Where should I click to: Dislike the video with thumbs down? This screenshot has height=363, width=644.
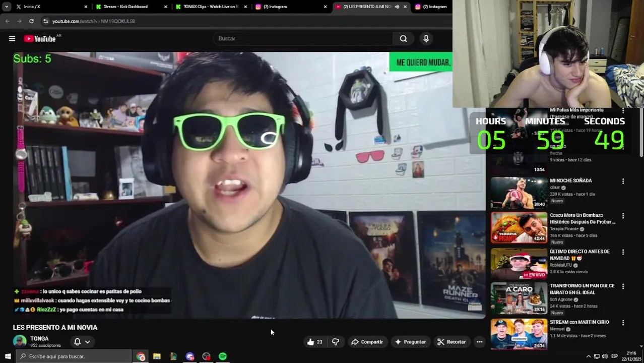pos(336,342)
